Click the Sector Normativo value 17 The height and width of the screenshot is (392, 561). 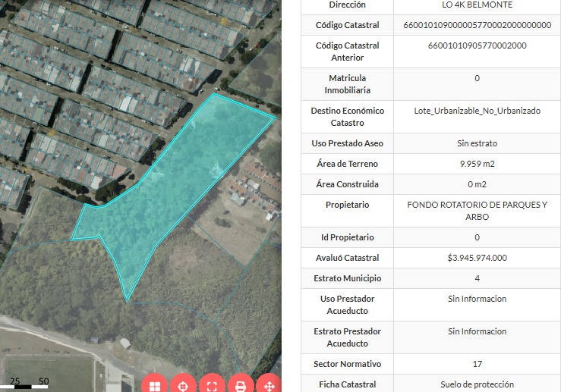coord(477,364)
